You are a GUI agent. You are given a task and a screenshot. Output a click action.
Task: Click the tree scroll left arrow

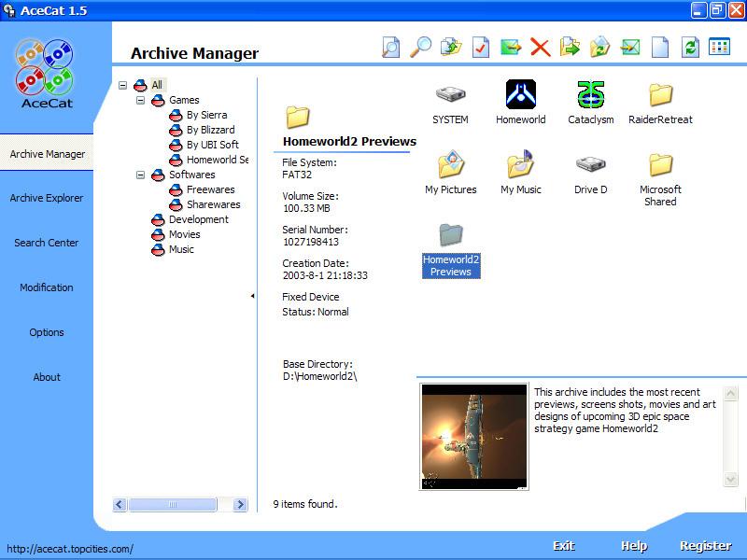(120, 504)
